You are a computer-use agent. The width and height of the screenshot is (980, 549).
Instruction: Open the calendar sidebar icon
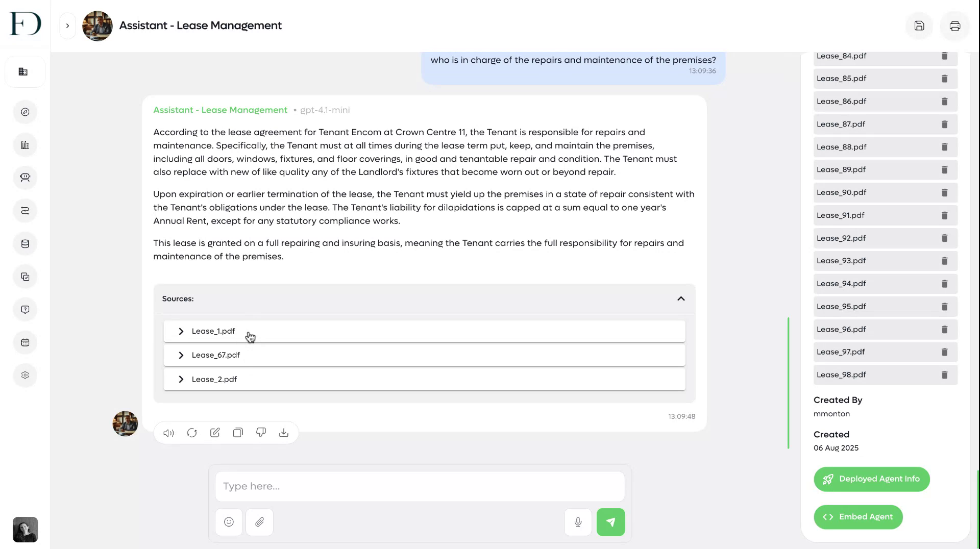25,343
